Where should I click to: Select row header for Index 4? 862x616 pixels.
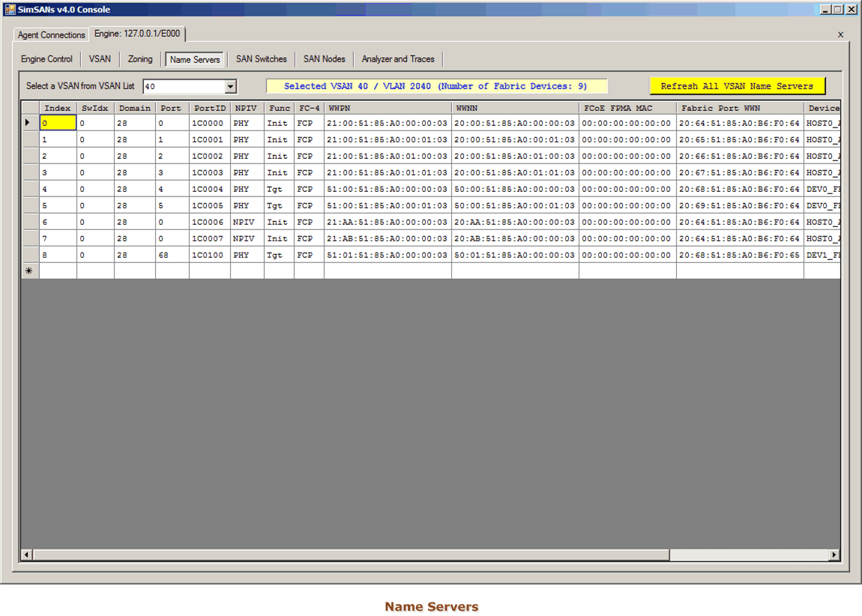click(29, 189)
